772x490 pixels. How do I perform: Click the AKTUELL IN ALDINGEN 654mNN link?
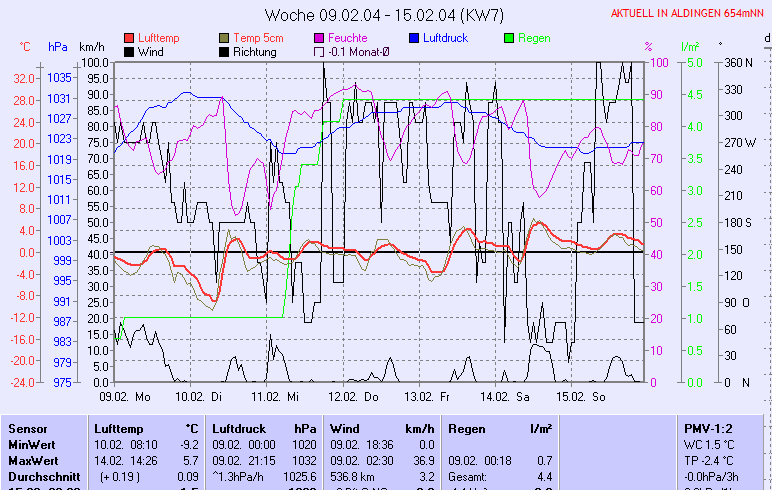(x=688, y=13)
